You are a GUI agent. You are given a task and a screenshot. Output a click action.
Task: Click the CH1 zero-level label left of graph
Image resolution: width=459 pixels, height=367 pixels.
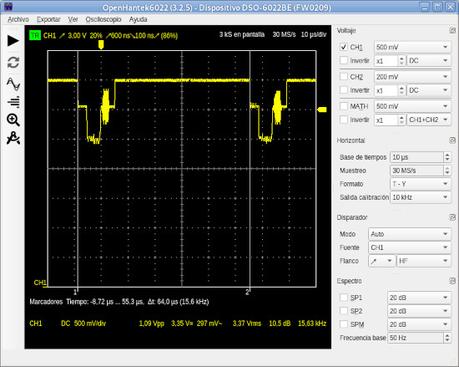coord(40,283)
